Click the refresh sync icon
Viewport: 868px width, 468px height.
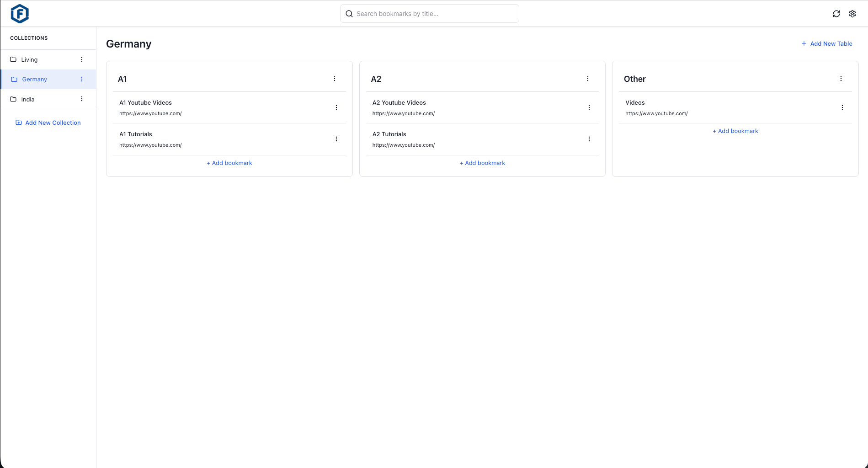[836, 14]
